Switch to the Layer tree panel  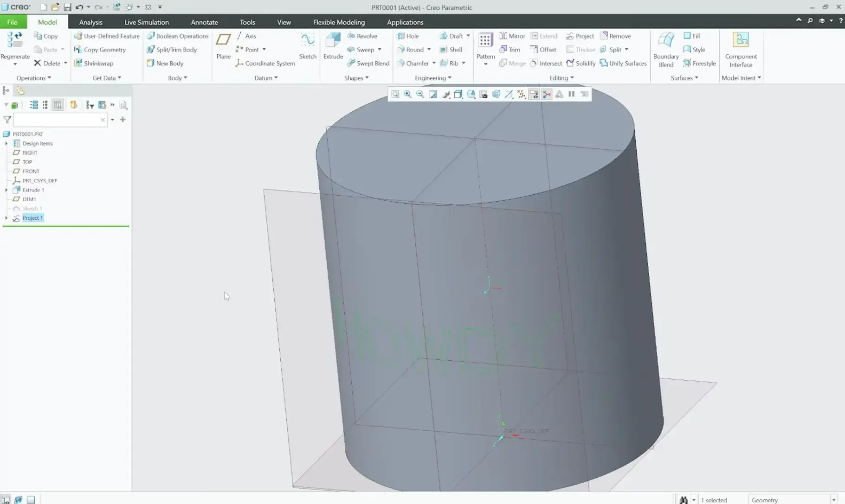[x=20, y=90]
